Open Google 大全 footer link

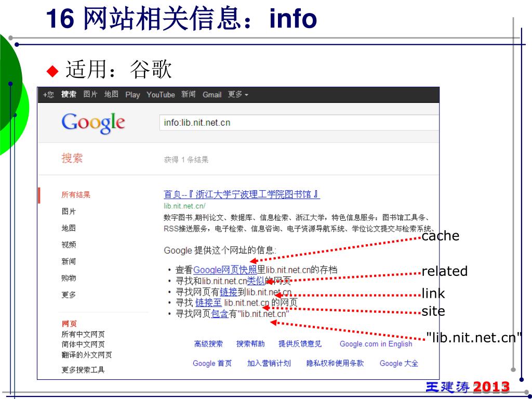399,363
